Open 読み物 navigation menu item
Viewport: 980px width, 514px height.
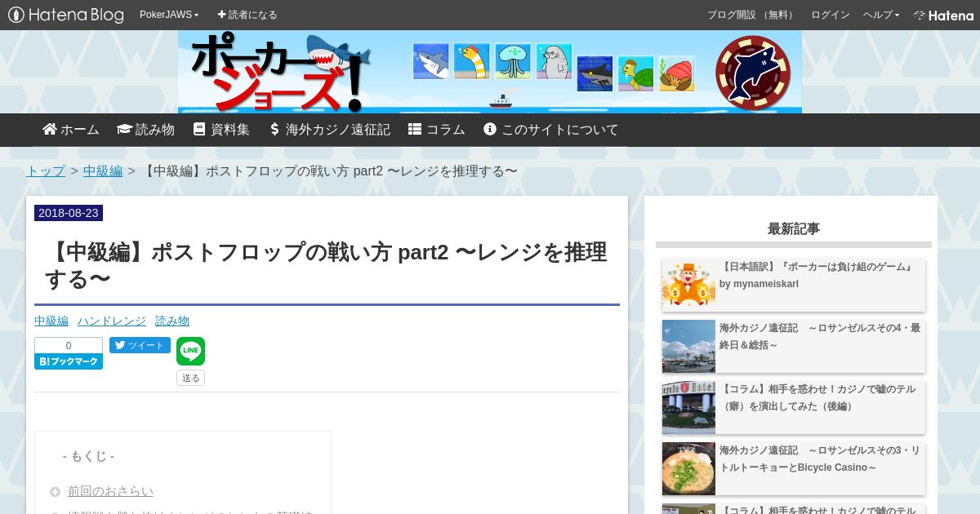(x=145, y=130)
